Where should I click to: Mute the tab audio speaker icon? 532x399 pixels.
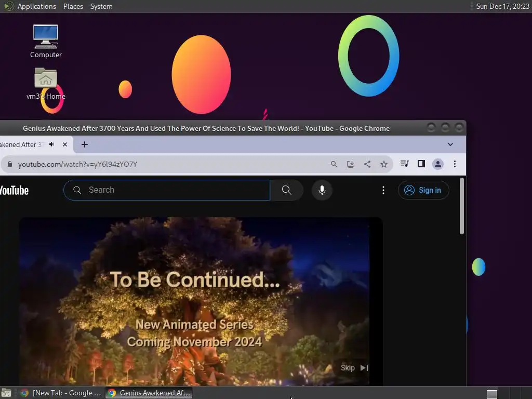coord(51,144)
